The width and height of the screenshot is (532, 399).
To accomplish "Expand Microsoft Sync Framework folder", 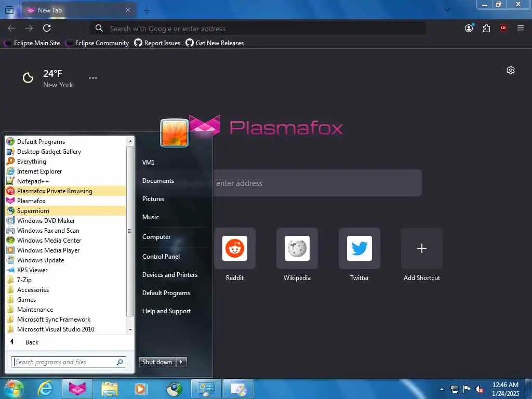I will [66, 320].
